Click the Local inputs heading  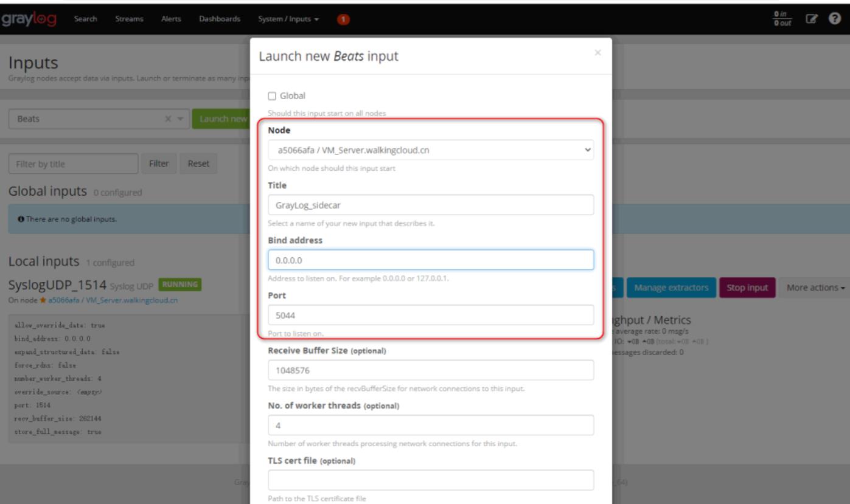point(44,261)
